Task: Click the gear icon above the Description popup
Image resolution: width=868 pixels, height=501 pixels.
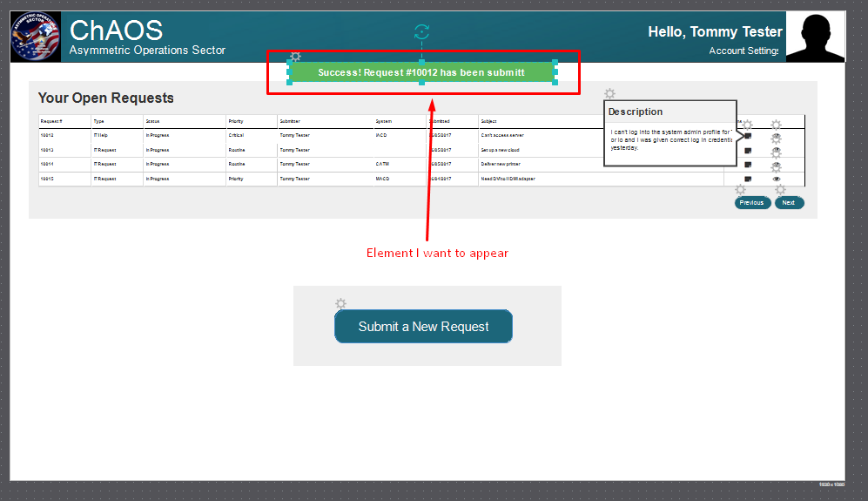Action: (609, 94)
